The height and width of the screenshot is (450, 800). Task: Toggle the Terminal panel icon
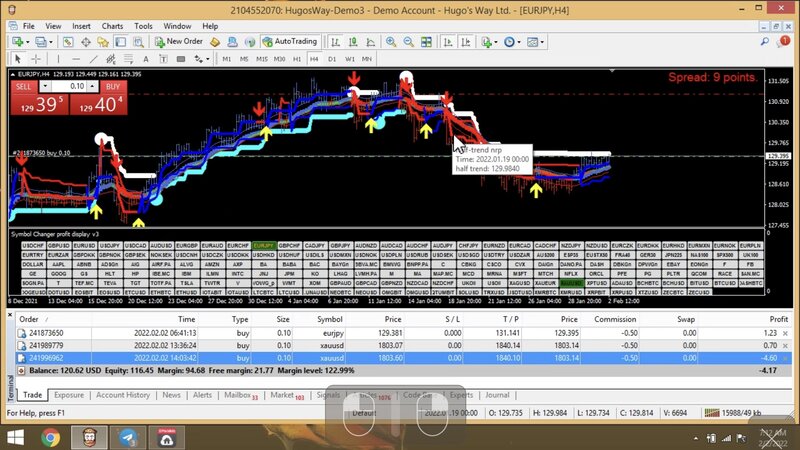point(120,42)
